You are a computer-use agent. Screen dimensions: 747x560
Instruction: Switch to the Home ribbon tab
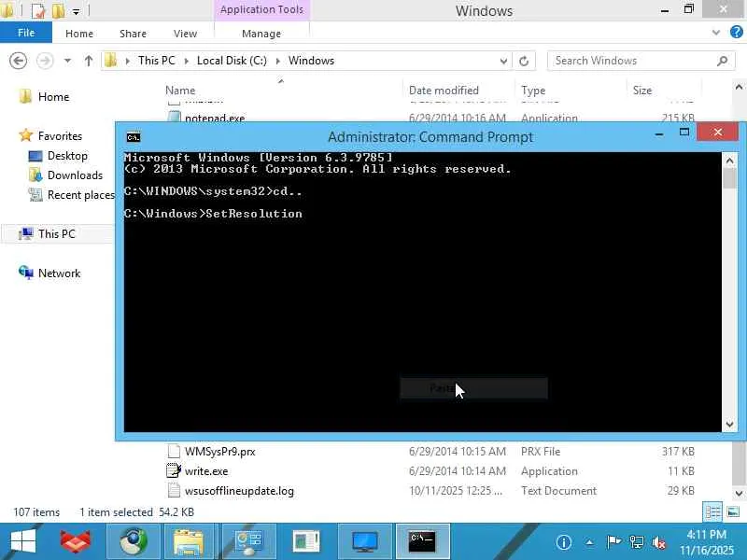click(79, 34)
